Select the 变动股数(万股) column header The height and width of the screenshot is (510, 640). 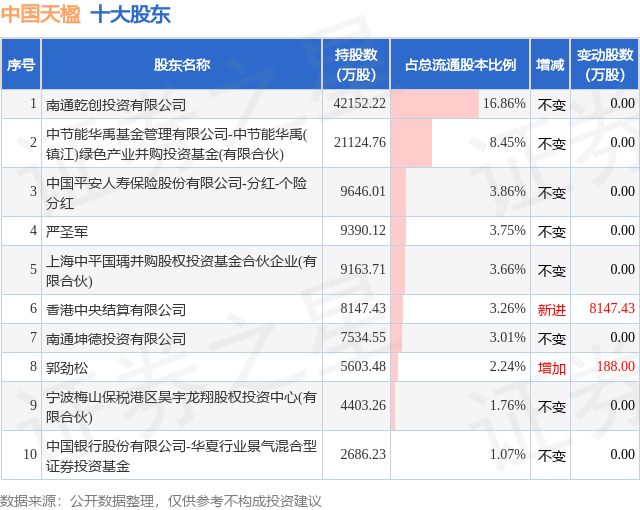click(605, 64)
